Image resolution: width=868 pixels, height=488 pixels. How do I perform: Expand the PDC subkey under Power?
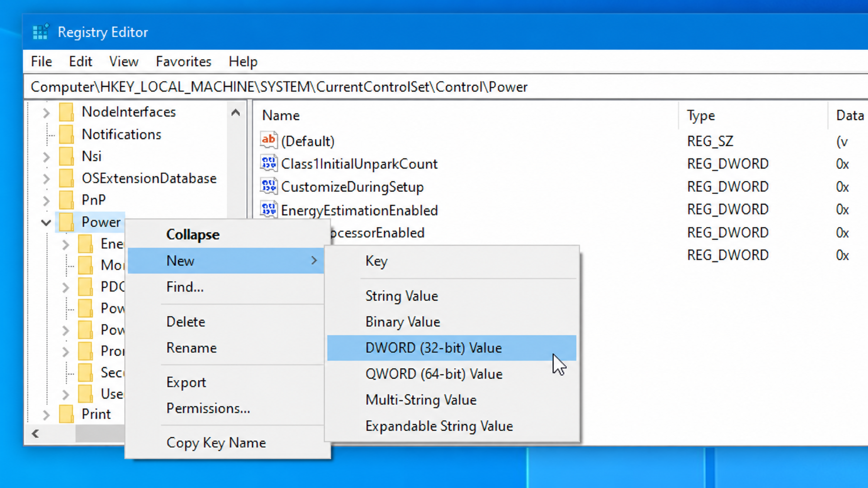click(66, 288)
